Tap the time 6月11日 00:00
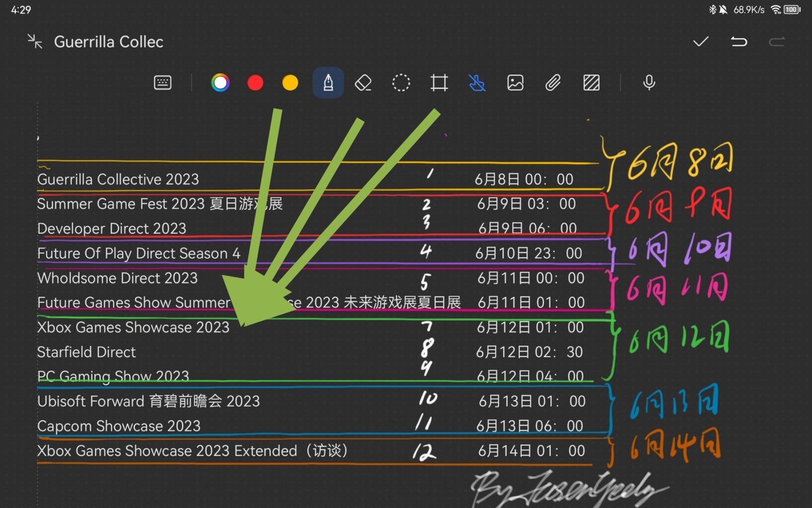812x508 pixels. (531, 278)
